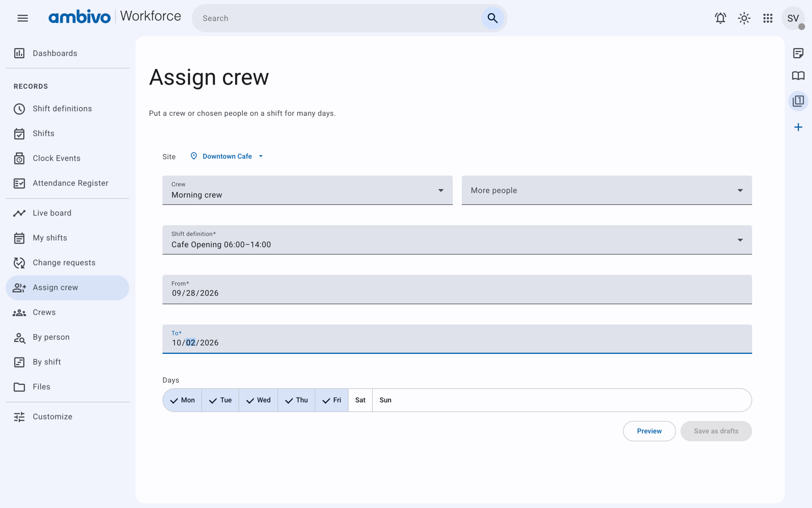Open the SV user avatar menu
The image size is (812, 508).
(x=793, y=18)
